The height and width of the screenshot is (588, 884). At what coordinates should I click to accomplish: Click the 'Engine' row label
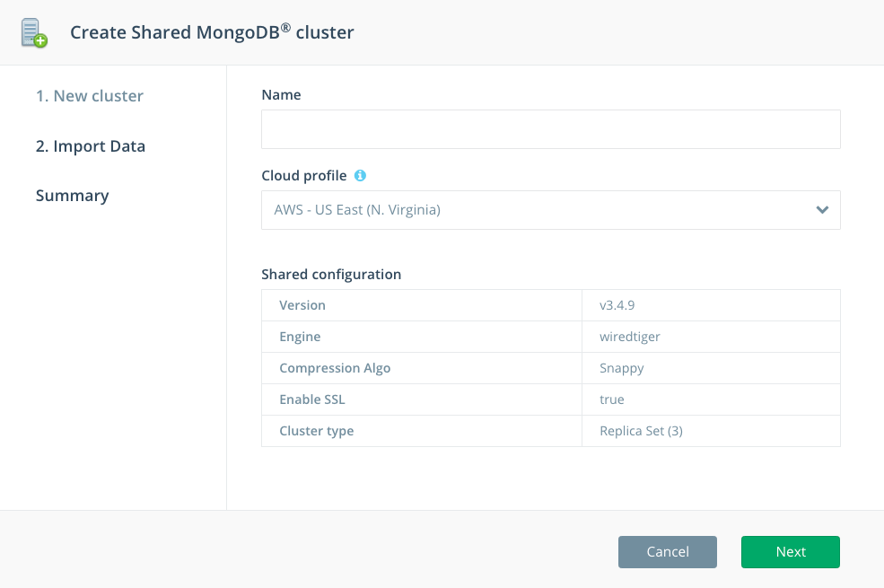(300, 338)
